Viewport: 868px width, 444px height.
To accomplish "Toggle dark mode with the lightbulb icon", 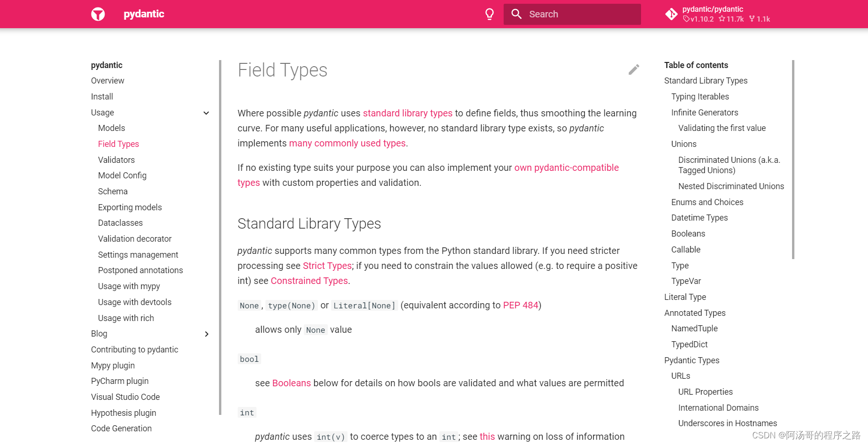I will 490,14.
